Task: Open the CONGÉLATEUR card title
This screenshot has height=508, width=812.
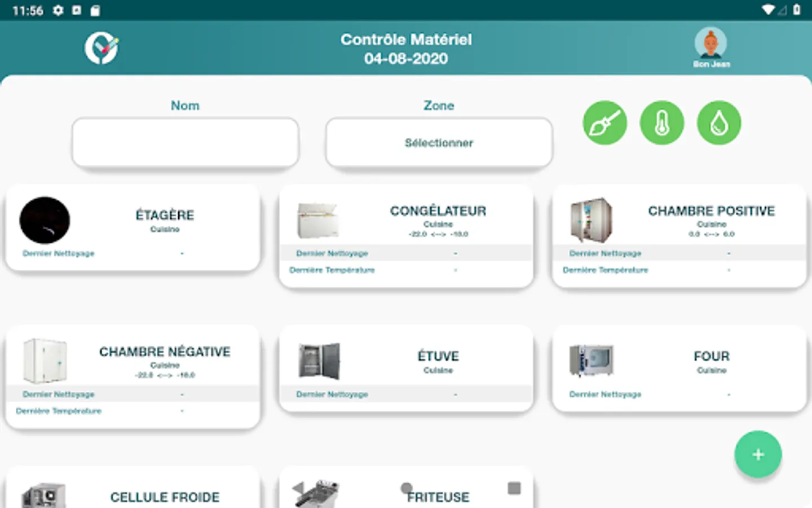Action: [x=438, y=211]
